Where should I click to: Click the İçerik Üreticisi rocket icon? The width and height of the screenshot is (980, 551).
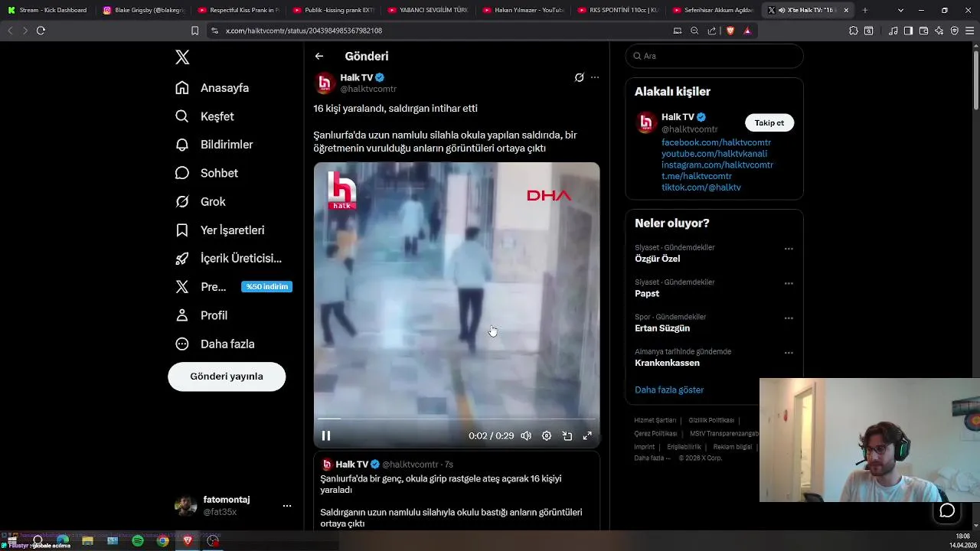coord(182,259)
